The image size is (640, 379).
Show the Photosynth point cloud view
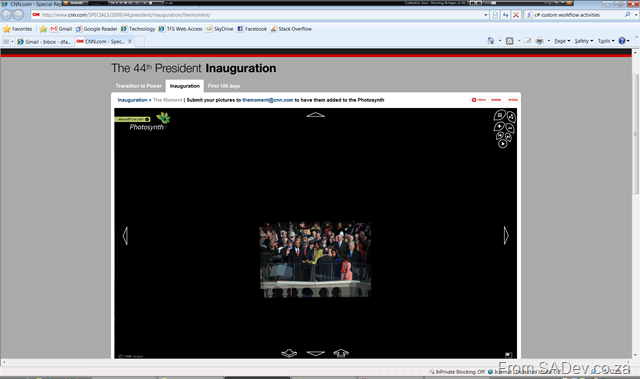[511, 117]
